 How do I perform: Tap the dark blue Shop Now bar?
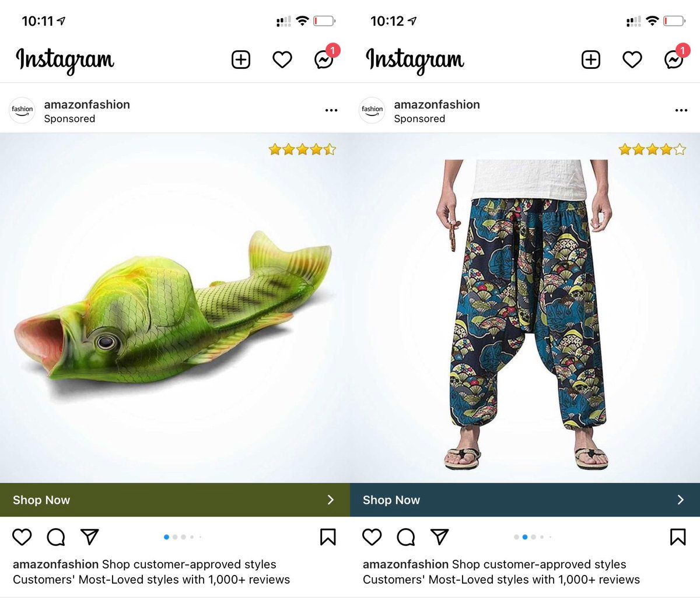tap(525, 500)
